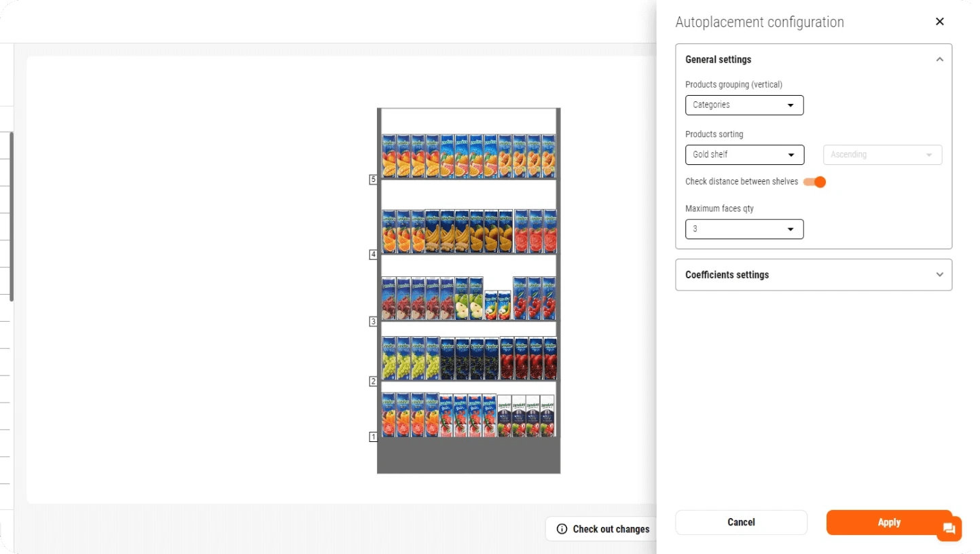Viewport: 980px width, 554px height.
Task: Close the Autoplacement configuration panel
Action: pos(939,22)
